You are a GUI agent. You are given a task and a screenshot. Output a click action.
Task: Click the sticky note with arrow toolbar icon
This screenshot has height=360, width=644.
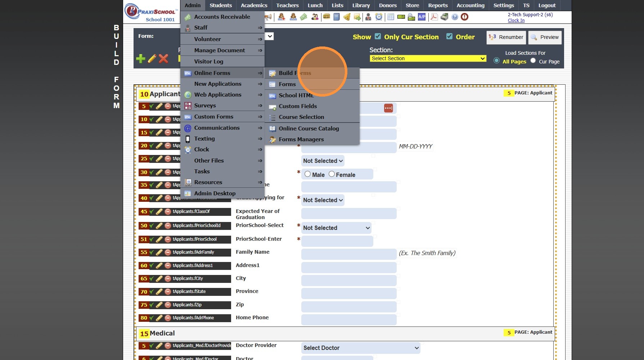tap(357, 17)
